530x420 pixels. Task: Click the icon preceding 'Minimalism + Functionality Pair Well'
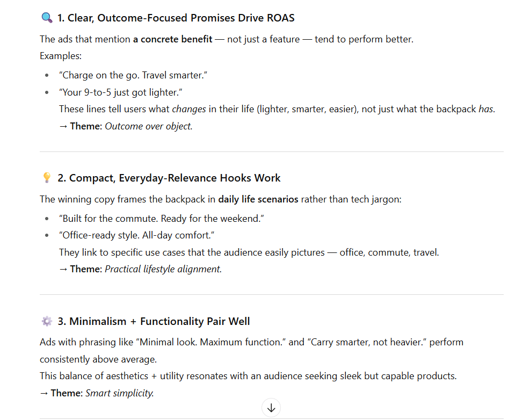[x=47, y=321]
